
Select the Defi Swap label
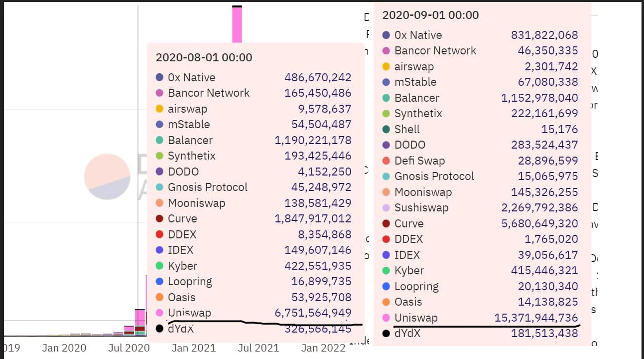[419, 161]
